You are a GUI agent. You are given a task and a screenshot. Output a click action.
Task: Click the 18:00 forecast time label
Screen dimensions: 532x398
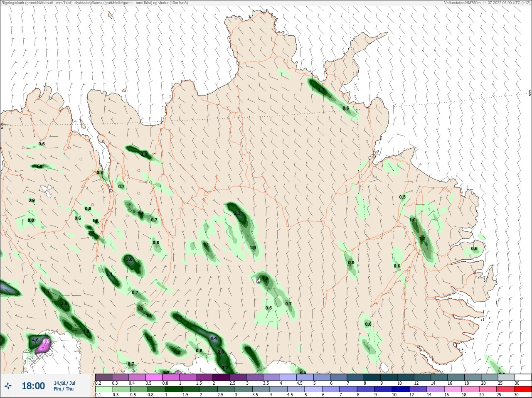[33, 386]
